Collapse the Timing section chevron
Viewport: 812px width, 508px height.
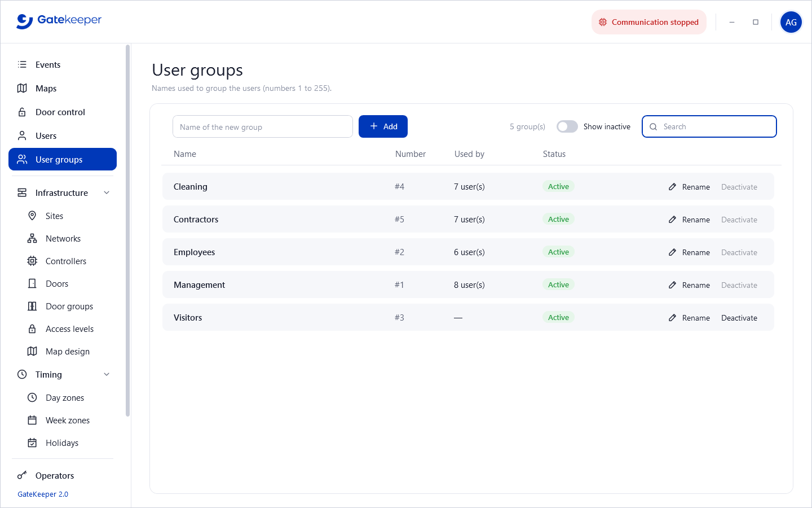pyautogui.click(x=107, y=374)
